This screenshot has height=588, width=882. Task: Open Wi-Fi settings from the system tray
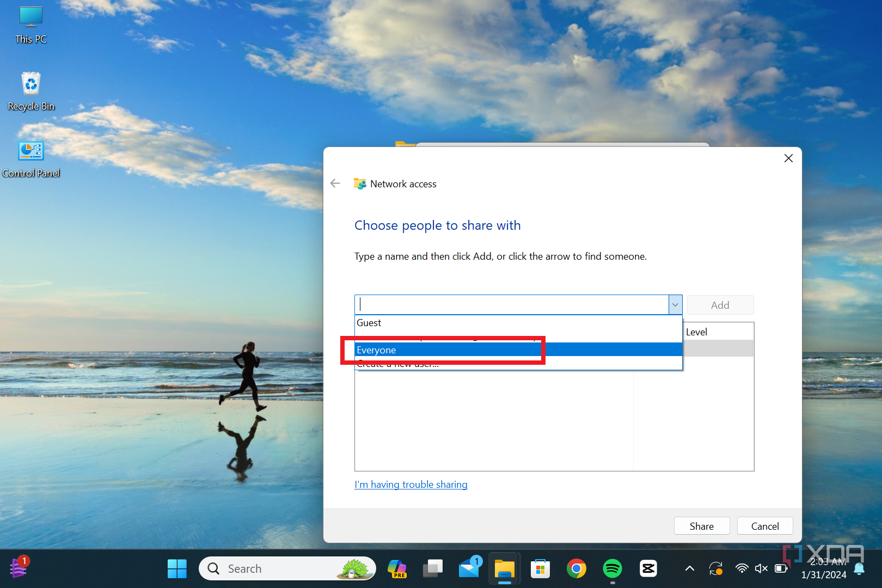click(742, 568)
